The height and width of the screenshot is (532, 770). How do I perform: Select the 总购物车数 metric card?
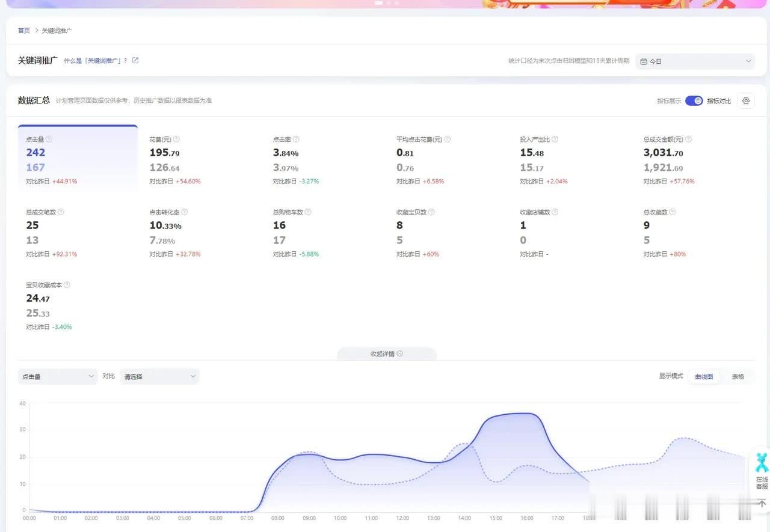click(325, 232)
